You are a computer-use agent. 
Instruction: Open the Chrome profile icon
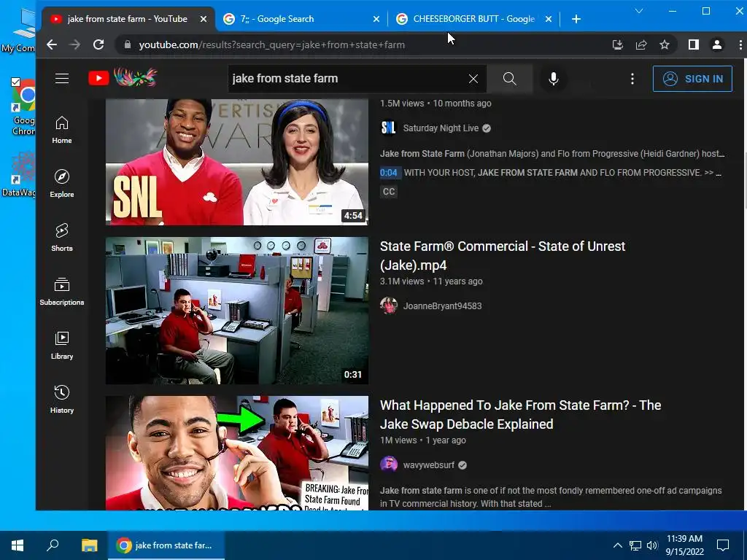(x=716, y=44)
